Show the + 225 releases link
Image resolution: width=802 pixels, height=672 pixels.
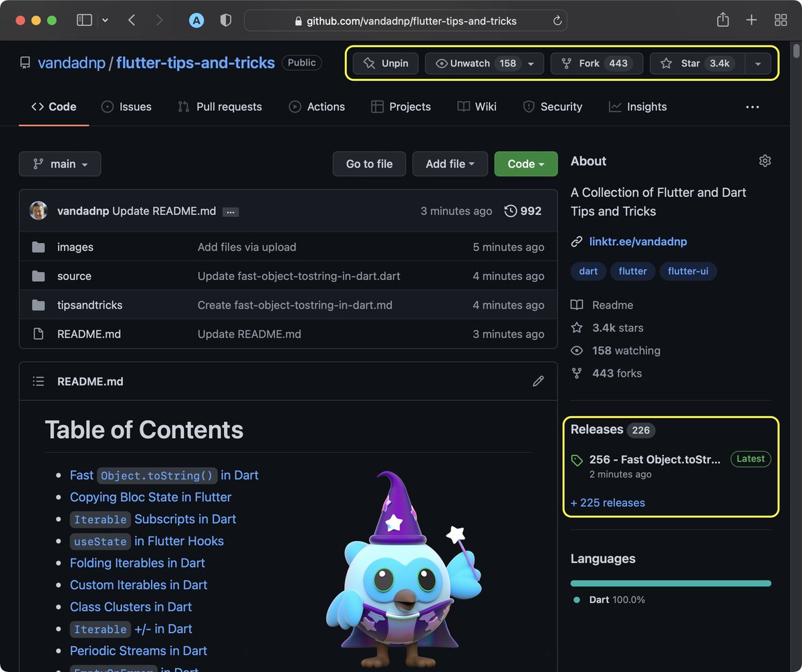click(x=608, y=503)
